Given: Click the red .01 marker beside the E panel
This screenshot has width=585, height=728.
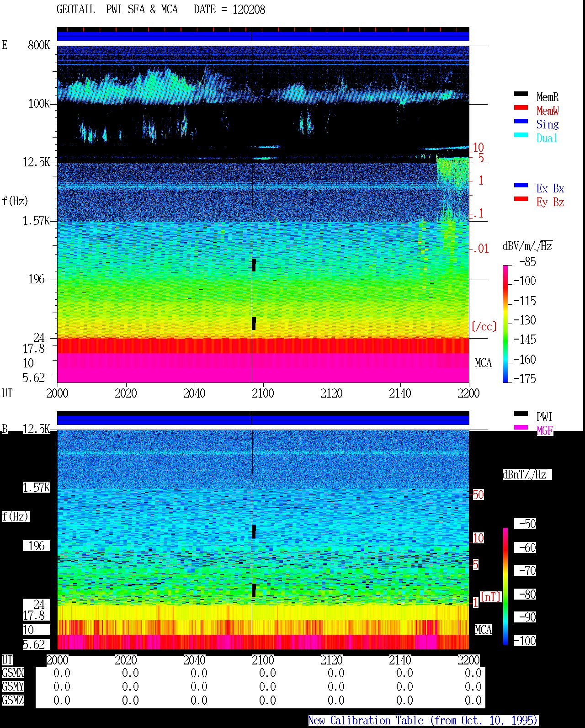Looking at the screenshot, I should click(480, 249).
